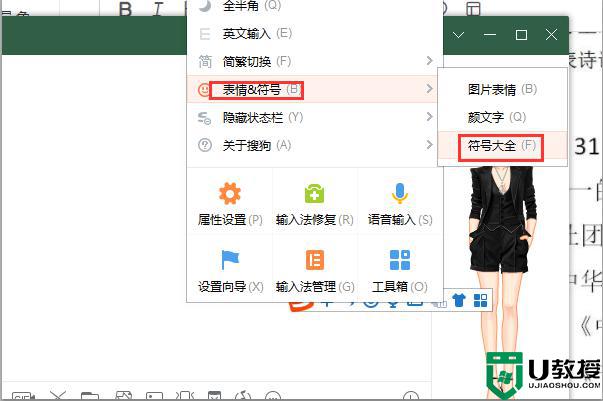Viewport: 603px width, 401px height.
Task: Close the green title bar window
Action: pyautogui.click(x=551, y=35)
